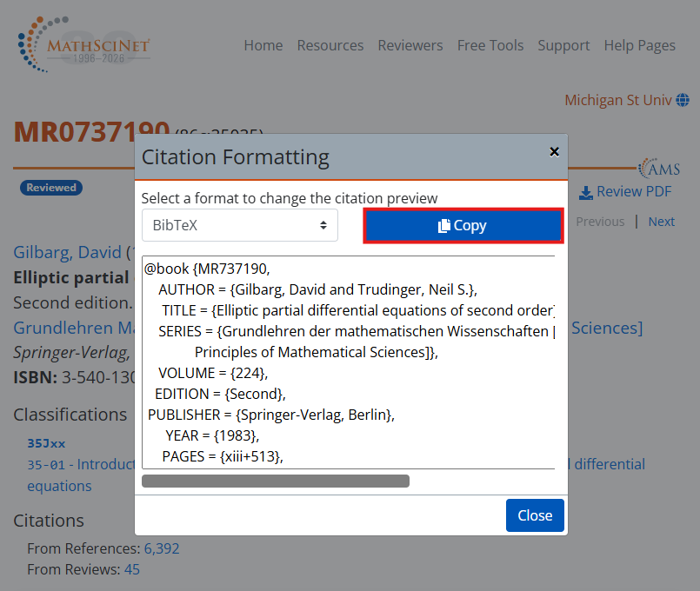Image resolution: width=700 pixels, height=591 pixels.
Task: Click the horizontal scrollbar under citation preview
Action: [276, 481]
